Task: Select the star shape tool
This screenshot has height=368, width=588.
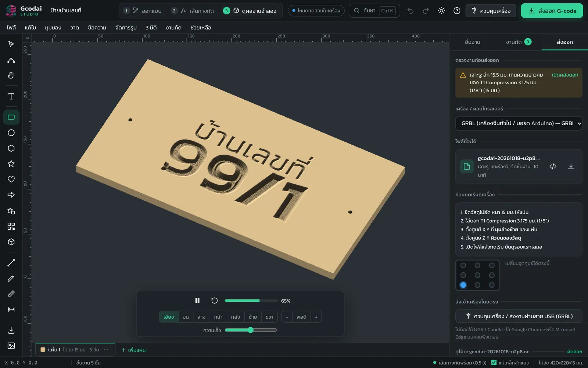Action: [11, 164]
